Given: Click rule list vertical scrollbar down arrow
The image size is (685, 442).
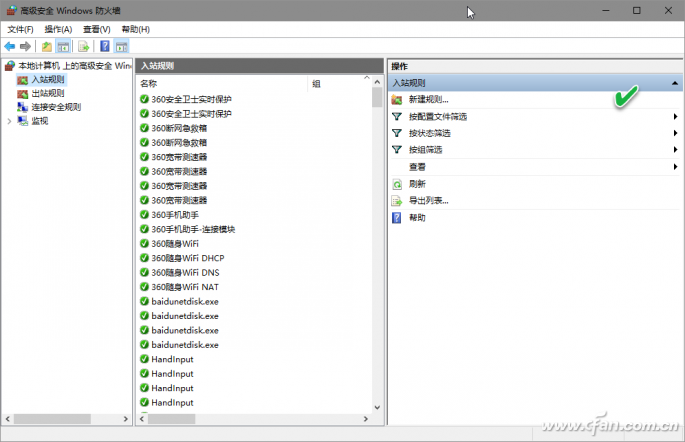Looking at the screenshot, I should pyautogui.click(x=377, y=407).
